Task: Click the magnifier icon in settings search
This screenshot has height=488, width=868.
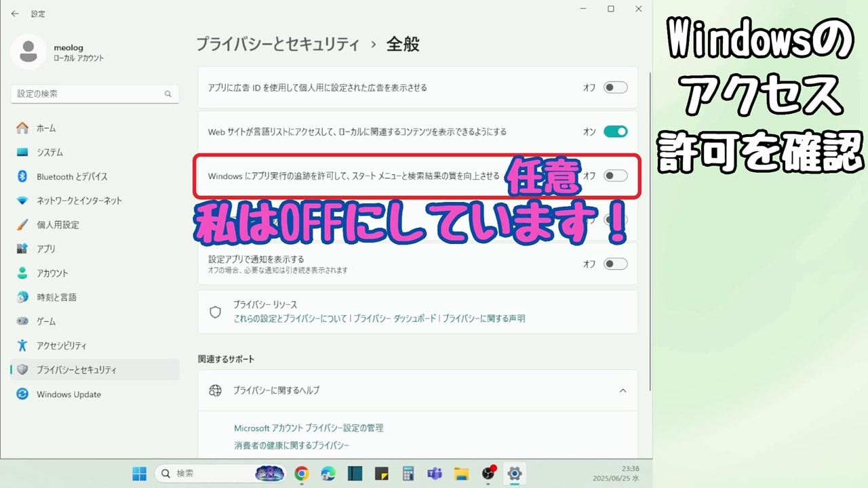Action: click(168, 94)
